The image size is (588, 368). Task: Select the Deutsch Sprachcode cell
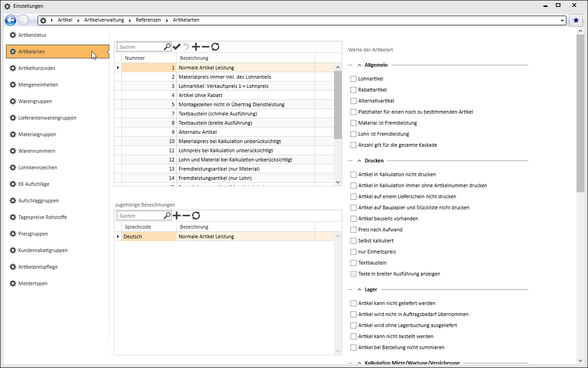pyautogui.click(x=149, y=236)
